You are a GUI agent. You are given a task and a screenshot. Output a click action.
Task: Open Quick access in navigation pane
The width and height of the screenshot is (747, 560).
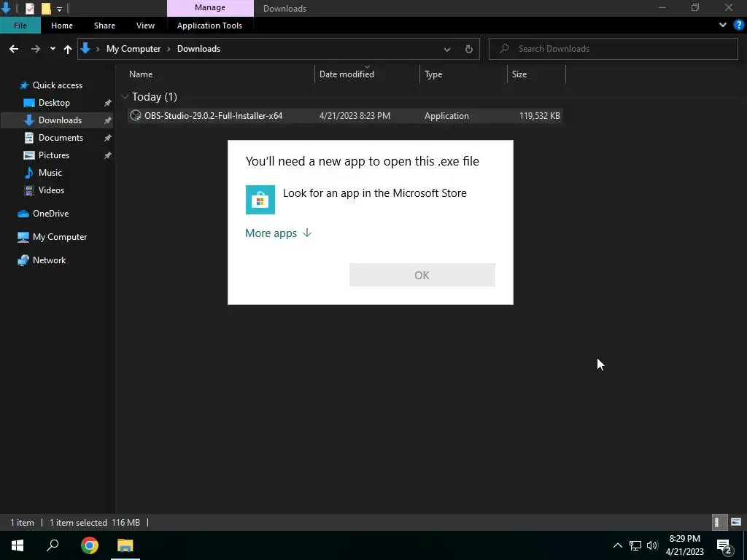57,85
